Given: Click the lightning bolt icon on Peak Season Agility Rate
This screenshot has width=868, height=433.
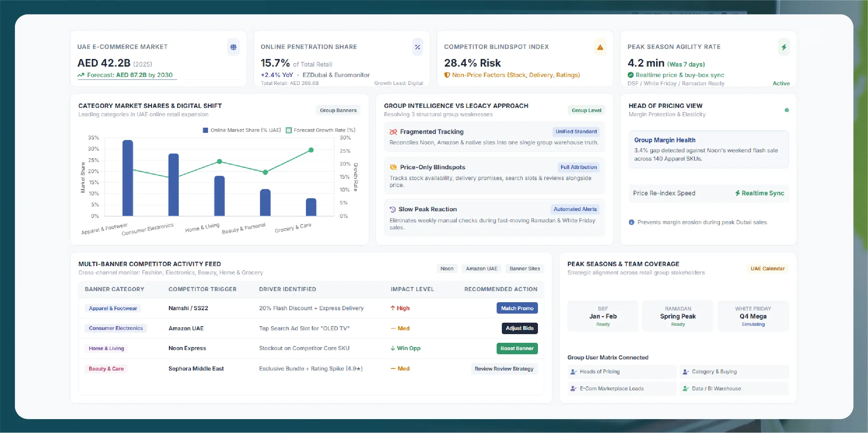Looking at the screenshot, I should coord(784,47).
